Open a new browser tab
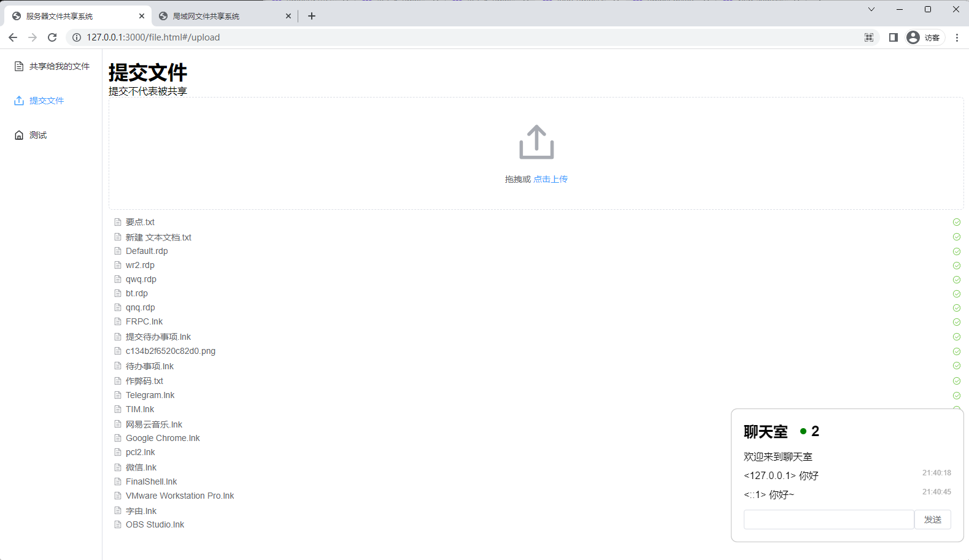This screenshot has width=969, height=560. 312,16
